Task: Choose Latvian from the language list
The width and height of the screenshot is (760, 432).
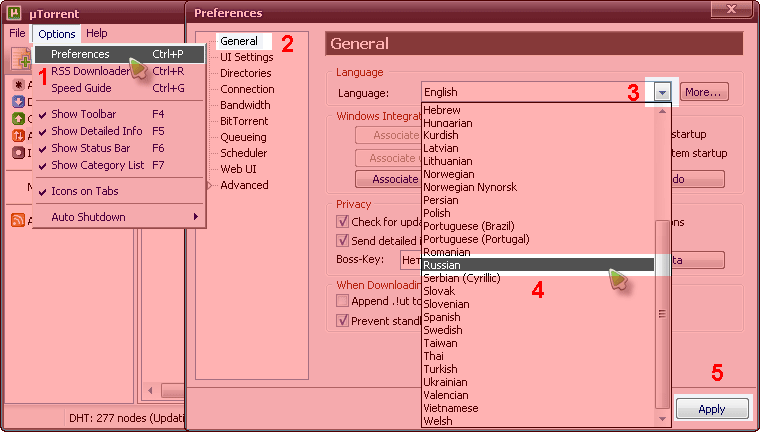Action: pyautogui.click(x=538, y=148)
